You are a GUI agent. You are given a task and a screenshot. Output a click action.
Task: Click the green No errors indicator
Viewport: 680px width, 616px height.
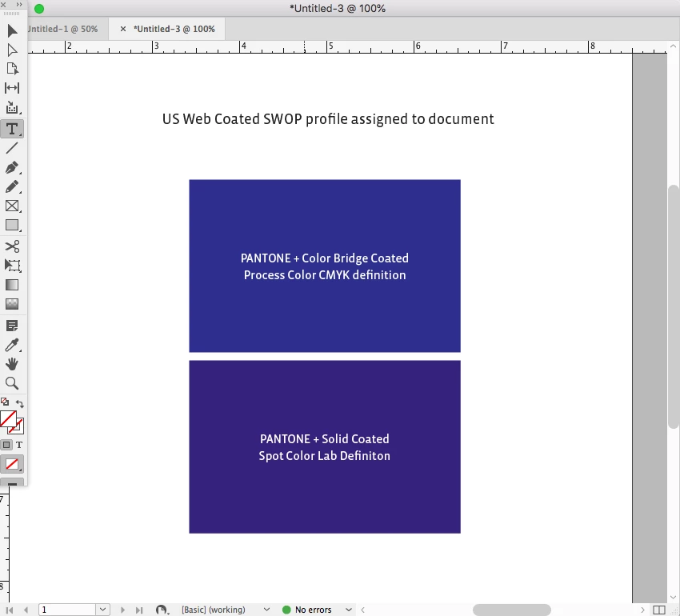(x=286, y=610)
